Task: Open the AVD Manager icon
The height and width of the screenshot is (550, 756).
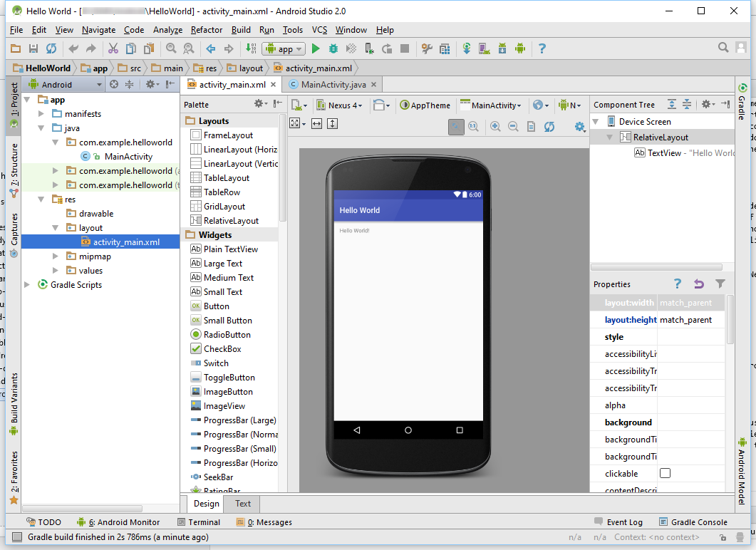Action: click(484, 48)
